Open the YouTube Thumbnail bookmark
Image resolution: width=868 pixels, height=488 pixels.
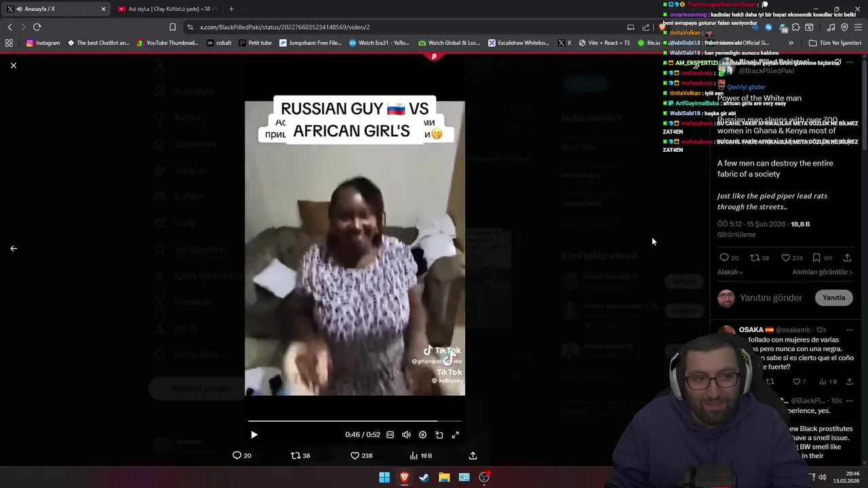click(x=167, y=43)
